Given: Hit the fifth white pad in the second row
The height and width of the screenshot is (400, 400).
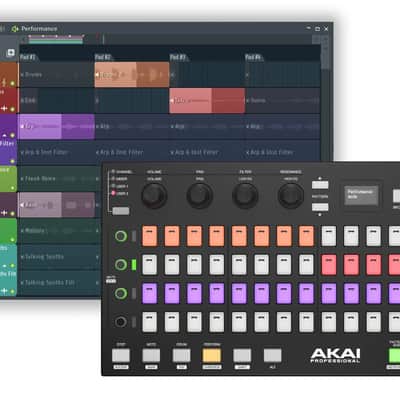Looking at the screenshot, I should coord(239,265).
